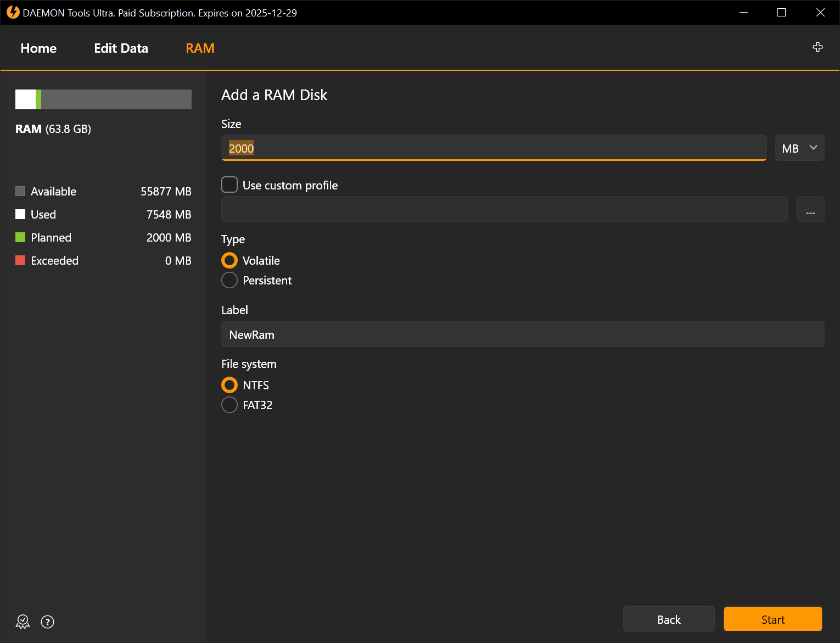The width and height of the screenshot is (840, 643).
Task: Switch to the Home tab
Action: [38, 48]
